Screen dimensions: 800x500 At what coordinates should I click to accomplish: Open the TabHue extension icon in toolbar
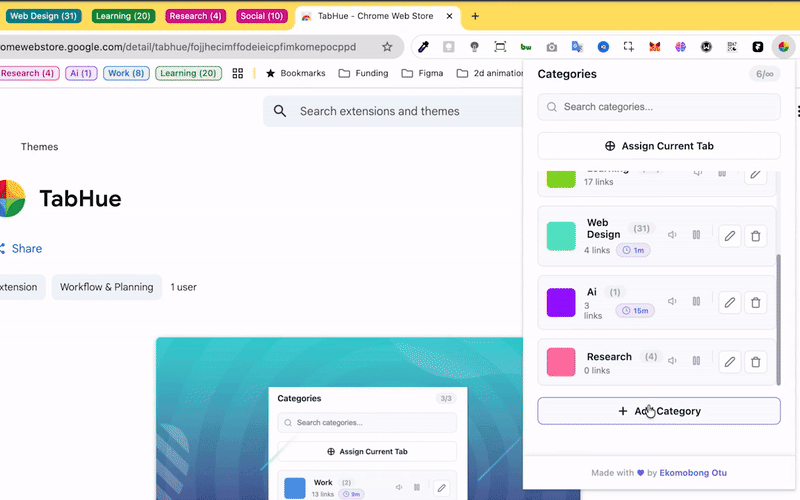click(783, 47)
